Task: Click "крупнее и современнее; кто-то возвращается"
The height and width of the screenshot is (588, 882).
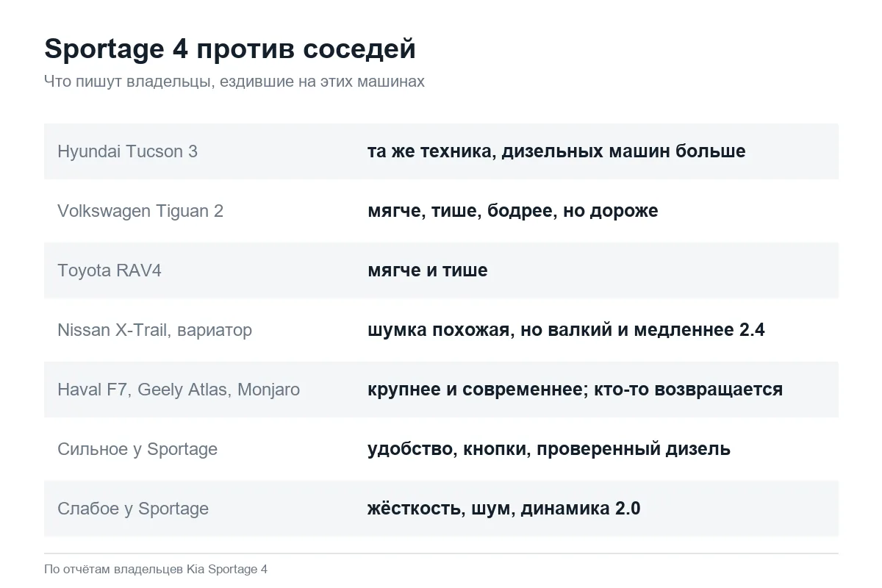Action: coord(575,390)
